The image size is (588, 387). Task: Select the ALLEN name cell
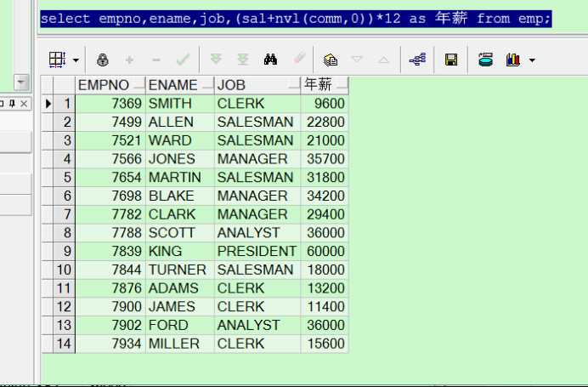[x=179, y=122]
